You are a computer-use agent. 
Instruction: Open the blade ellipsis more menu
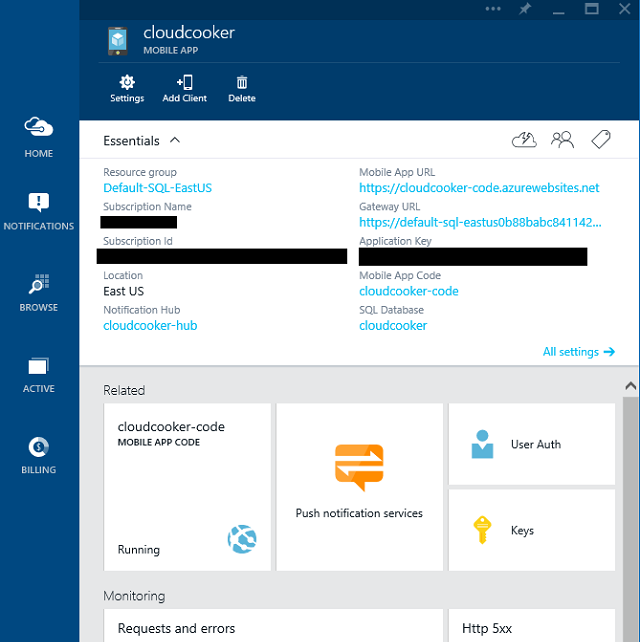point(493,9)
